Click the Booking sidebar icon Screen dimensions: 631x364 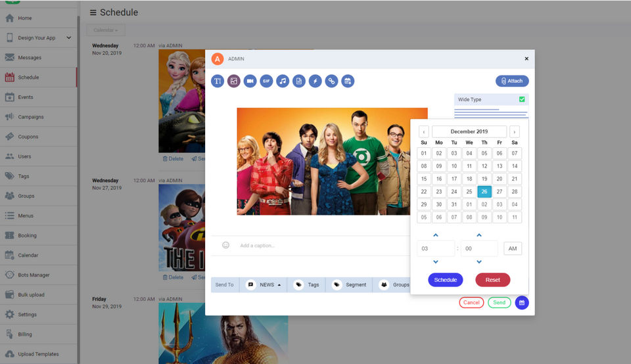tap(10, 235)
